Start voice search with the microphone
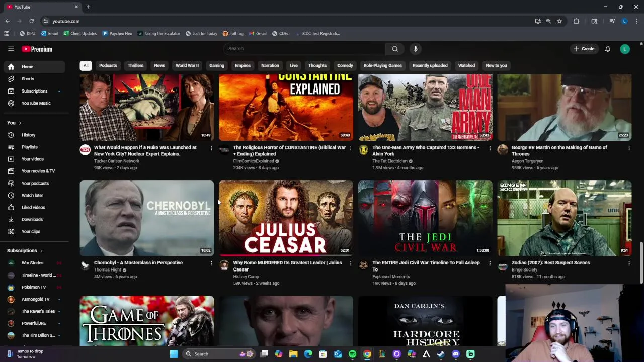This screenshot has width=644, height=362. (415, 49)
